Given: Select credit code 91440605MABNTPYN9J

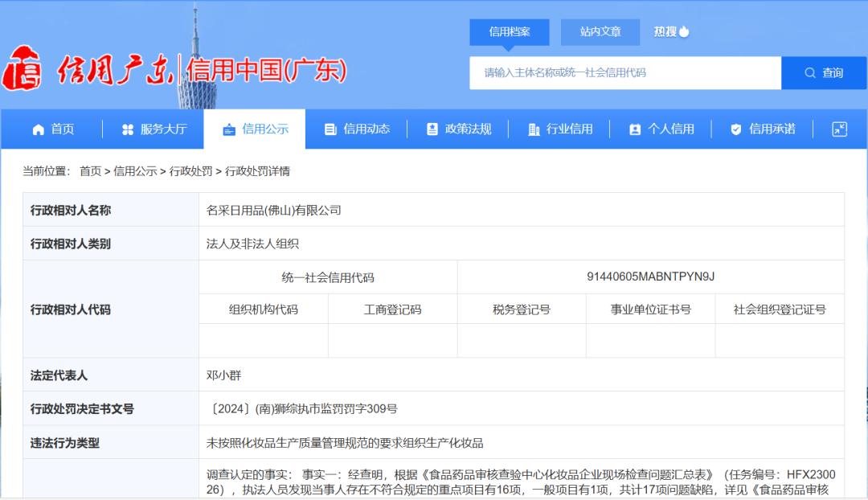Looking at the screenshot, I should tap(650, 277).
